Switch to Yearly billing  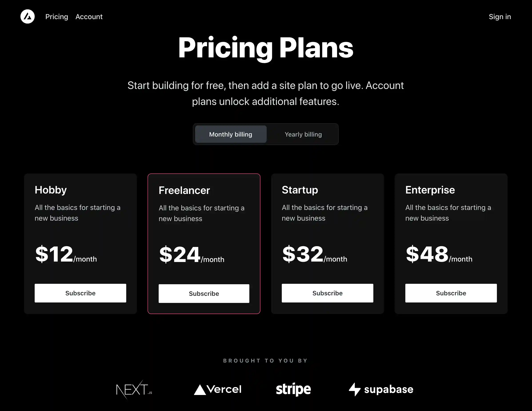pyautogui.click(x=303, y=134)
